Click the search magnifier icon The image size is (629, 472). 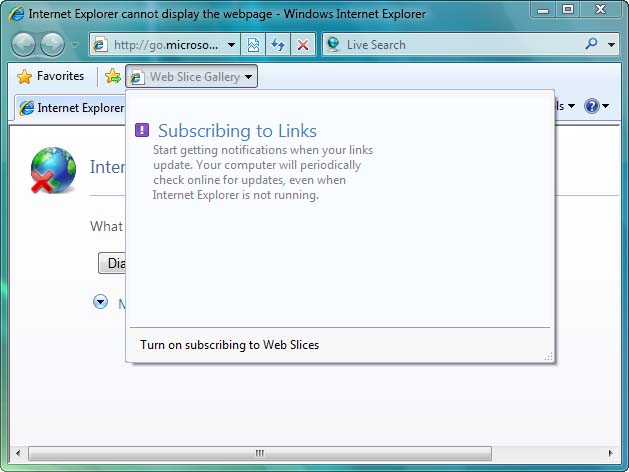click(592, 44)
